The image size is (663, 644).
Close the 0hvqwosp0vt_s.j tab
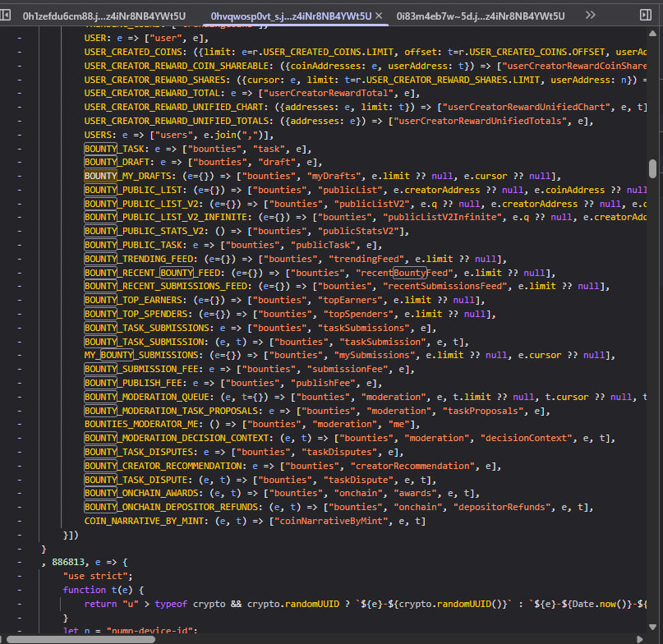point(379,16)
